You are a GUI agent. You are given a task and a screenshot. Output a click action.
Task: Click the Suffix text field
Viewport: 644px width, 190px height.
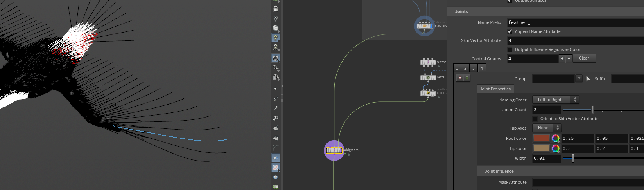628,79
